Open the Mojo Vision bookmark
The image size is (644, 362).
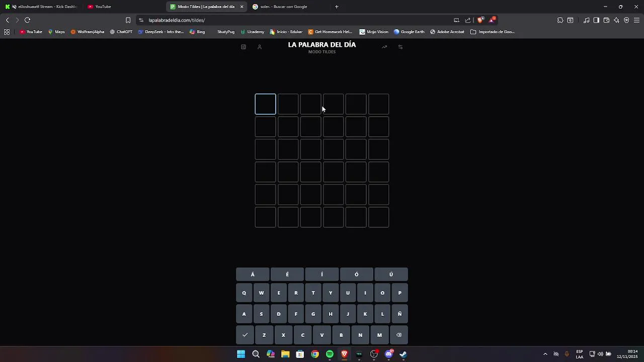point(374,32)
